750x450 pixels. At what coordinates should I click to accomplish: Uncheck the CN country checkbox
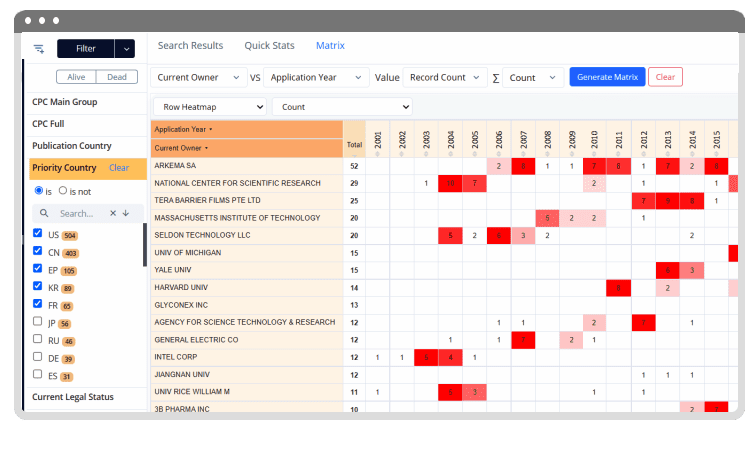pyautogui.click(x=38, y=251)
